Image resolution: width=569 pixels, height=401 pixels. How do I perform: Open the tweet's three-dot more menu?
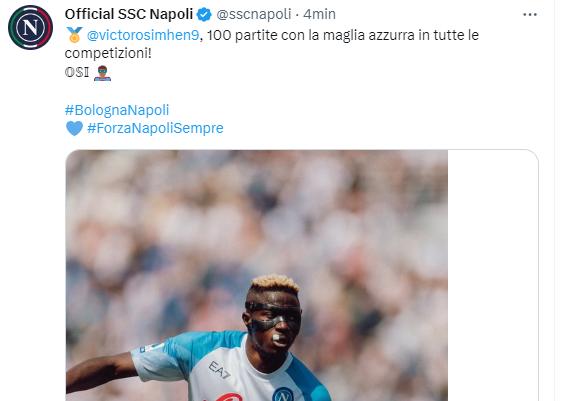click(530, 15)
